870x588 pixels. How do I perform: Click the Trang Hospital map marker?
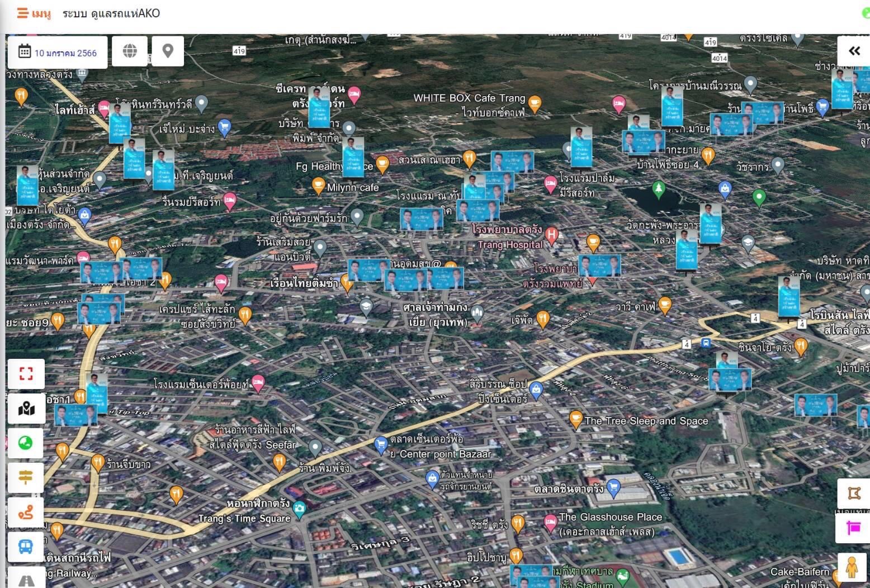551,235
